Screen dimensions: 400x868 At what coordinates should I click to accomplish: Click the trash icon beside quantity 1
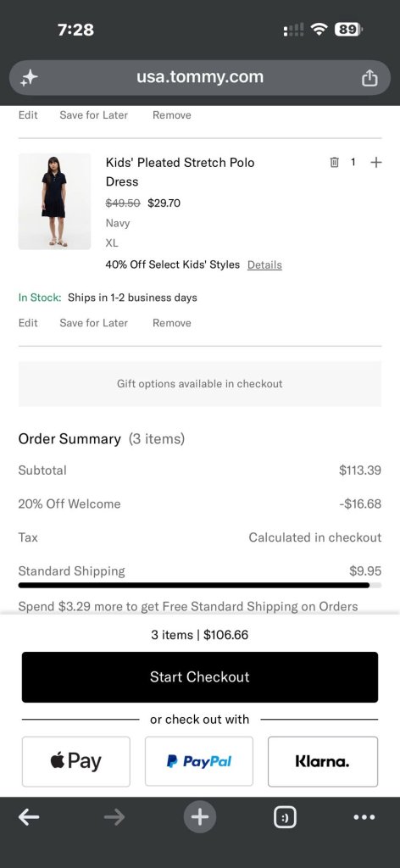click(334, 162)
